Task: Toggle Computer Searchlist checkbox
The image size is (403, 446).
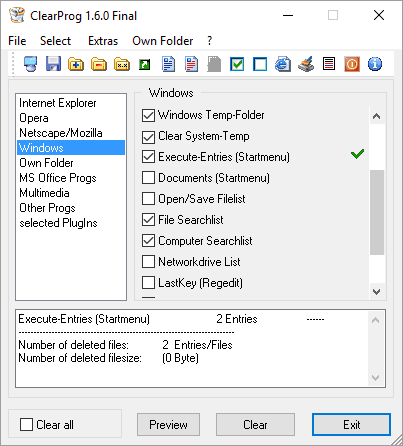Action: coord(148,241)
